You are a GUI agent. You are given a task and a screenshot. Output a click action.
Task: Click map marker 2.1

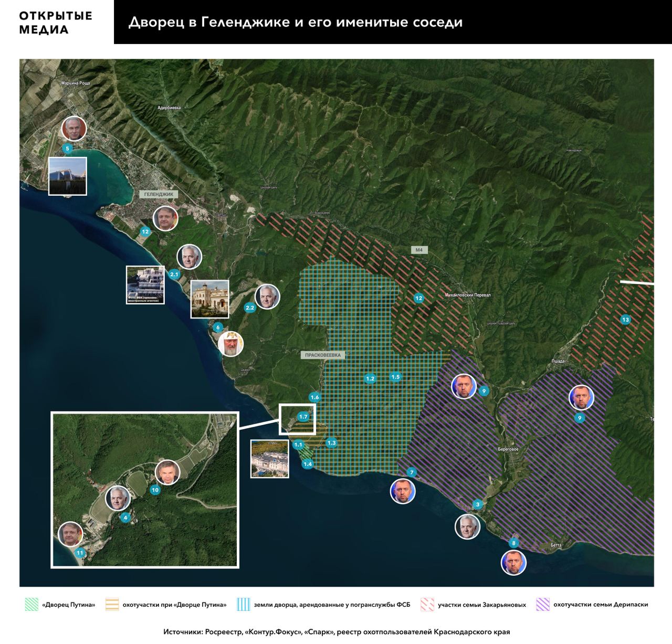click(x=174, y=275)
